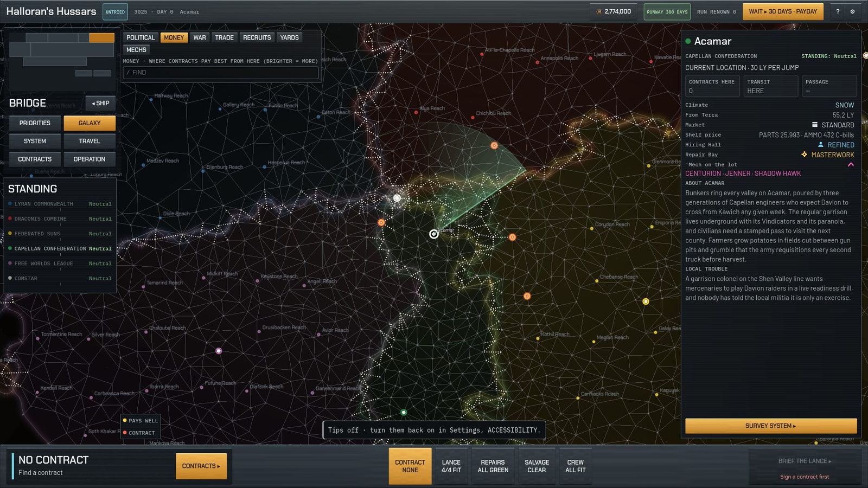The height and width of the screenshot is (488, 868).
Task: Click the C-bills balance 2,774,000 indicator
Action: [613, 11]
